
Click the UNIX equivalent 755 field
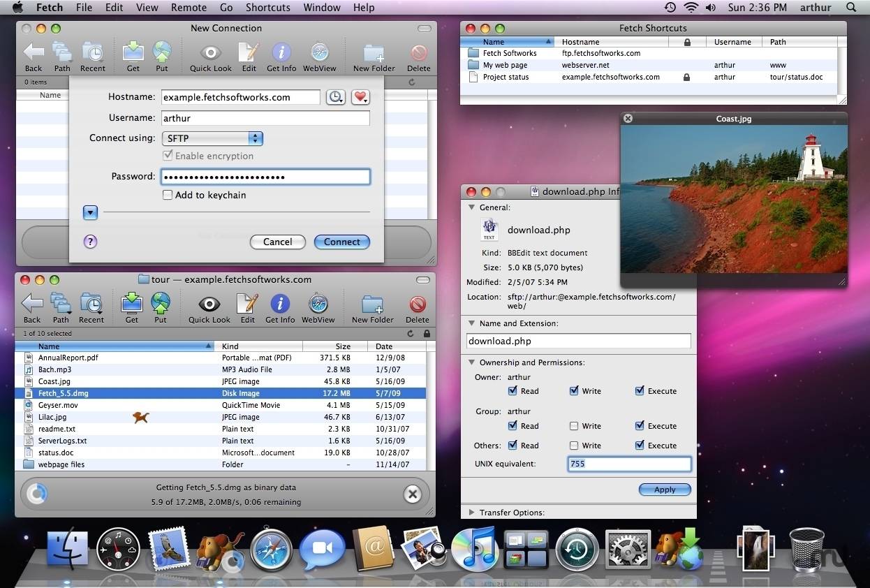click(629, 464)
